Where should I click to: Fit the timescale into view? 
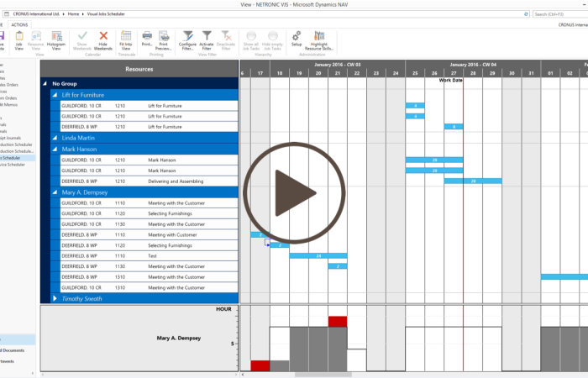coord(126,40)
